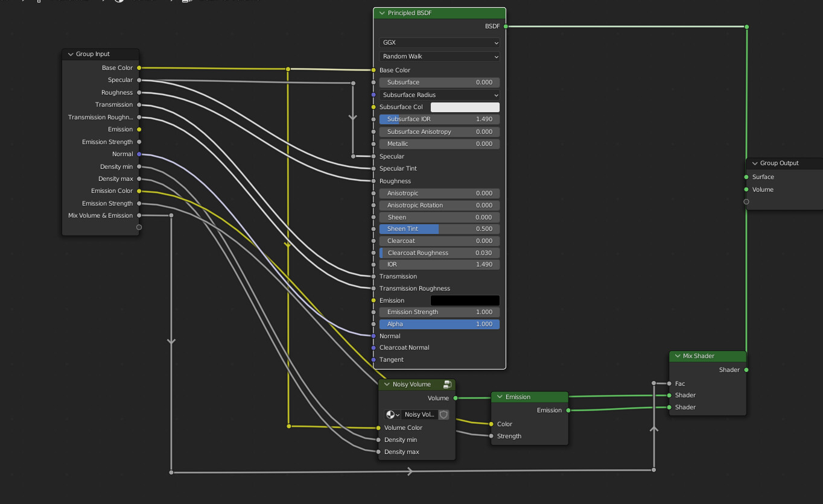Click Emission output socket on Emission node

pos(568,411)
